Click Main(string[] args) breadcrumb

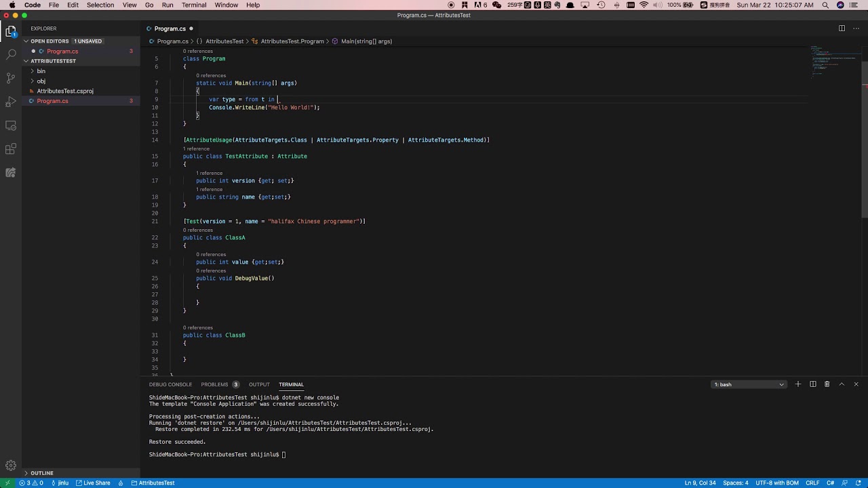[x=361, y=41]
